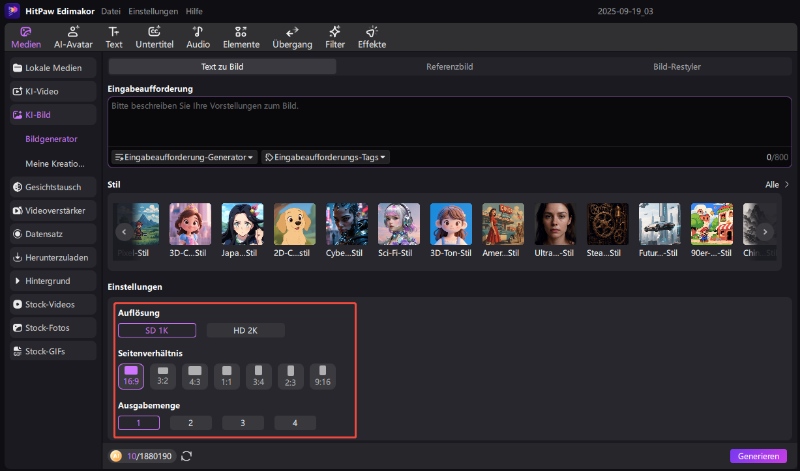Show the next styles in the row
800x471 pixels.
[x=765, y=232]
